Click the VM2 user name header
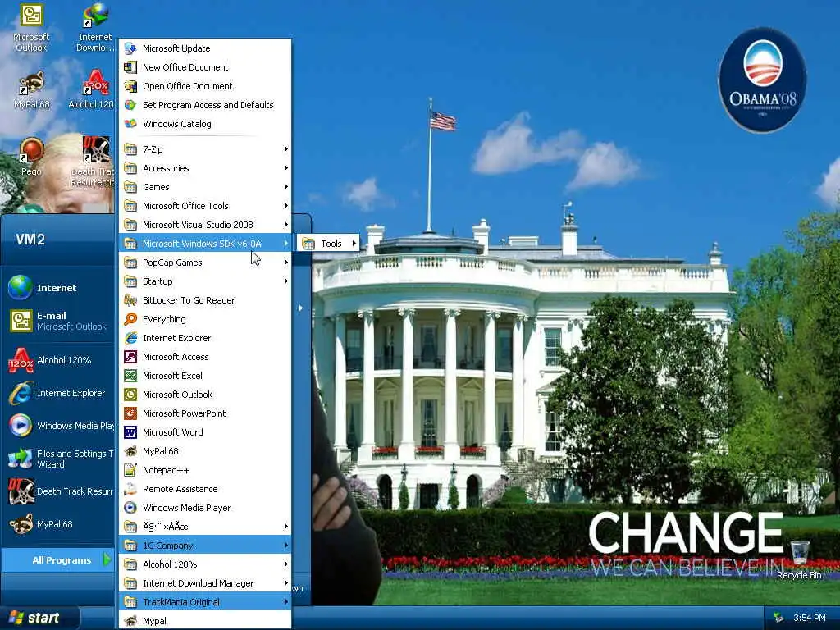Screen dimensions: 840x630 tap(30, 240)
